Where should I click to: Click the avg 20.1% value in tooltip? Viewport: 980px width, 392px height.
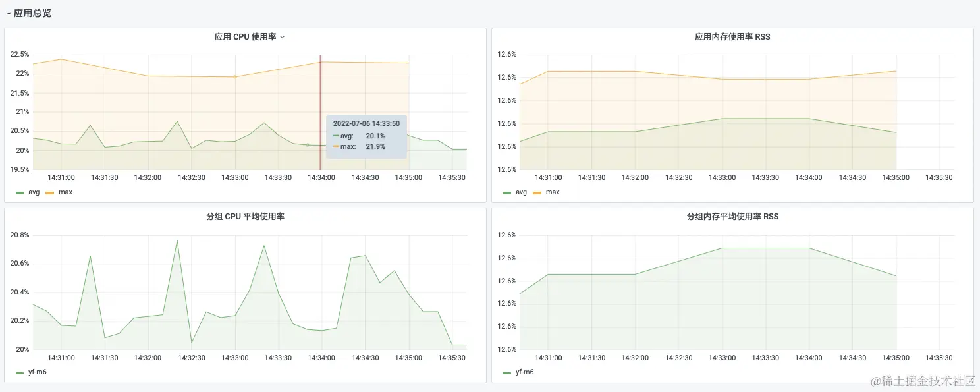[375, 136]
